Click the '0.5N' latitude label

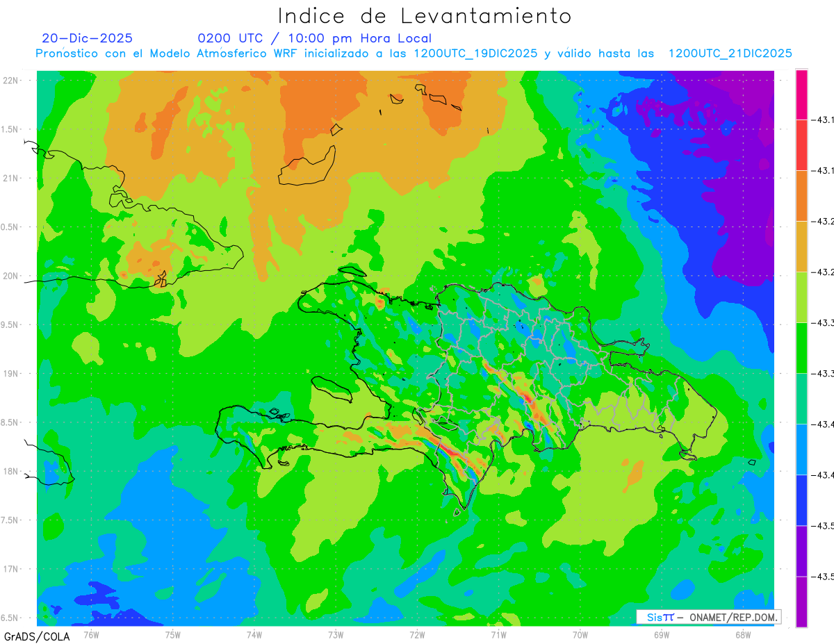click(x=10, y=227)
